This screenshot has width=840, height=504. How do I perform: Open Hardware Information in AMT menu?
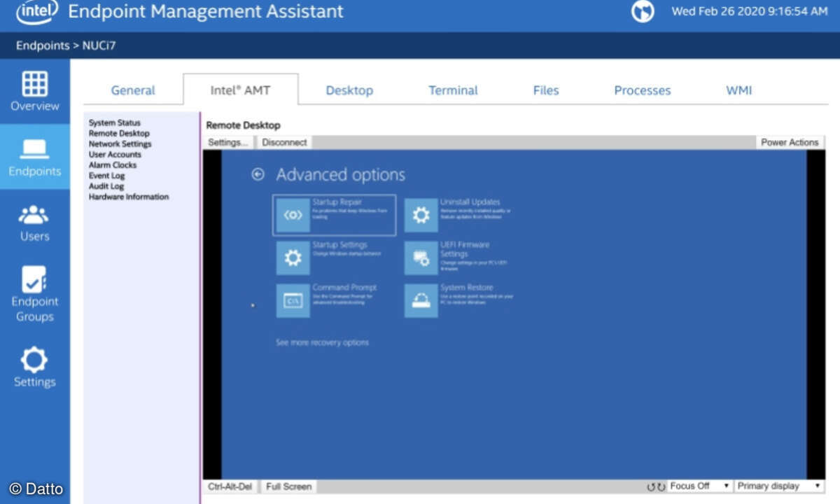[x=129, y=197]
